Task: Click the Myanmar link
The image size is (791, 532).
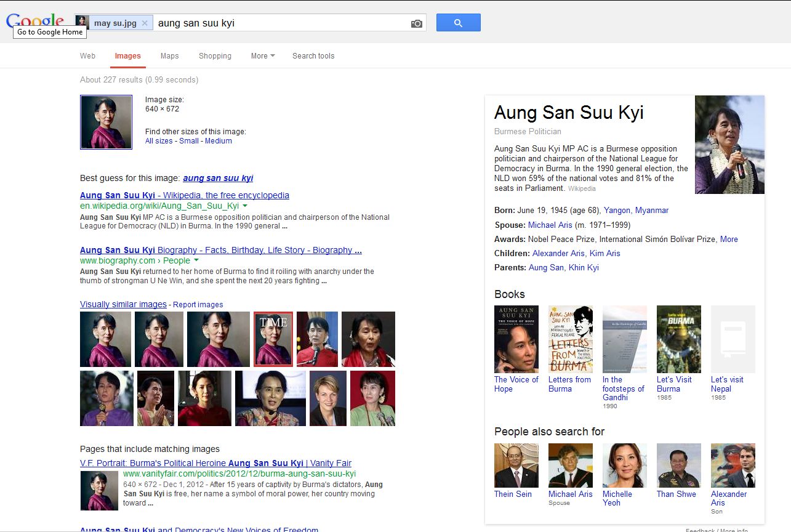Action: point(652,211)
